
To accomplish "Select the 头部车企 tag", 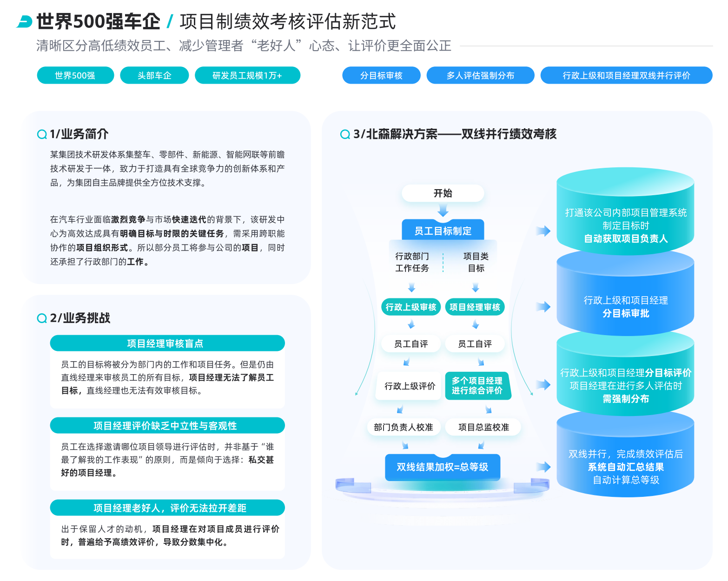I will (154, 75).
